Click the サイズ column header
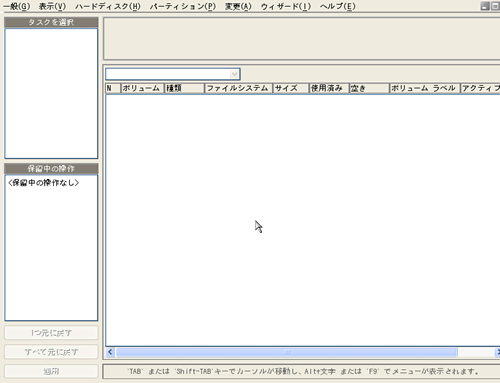The height and width of the screenshot is (383, 500). click(x=291, y=88)
